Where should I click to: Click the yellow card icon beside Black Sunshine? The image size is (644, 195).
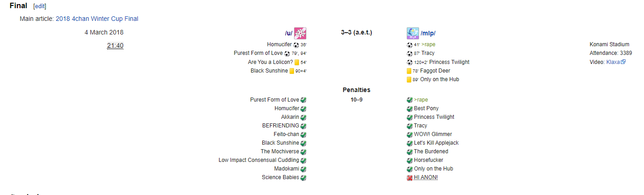click(x=292, y=71)
